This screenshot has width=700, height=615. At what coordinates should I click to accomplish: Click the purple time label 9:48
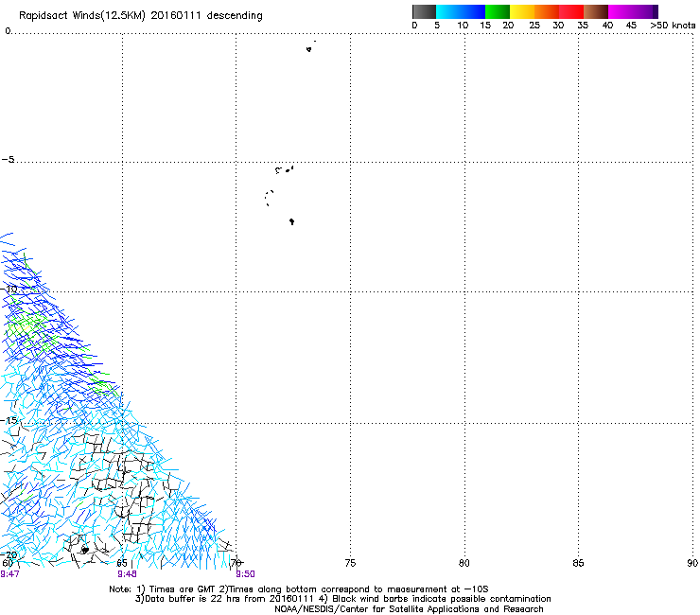pyautogui.click(x=128, y=574)
